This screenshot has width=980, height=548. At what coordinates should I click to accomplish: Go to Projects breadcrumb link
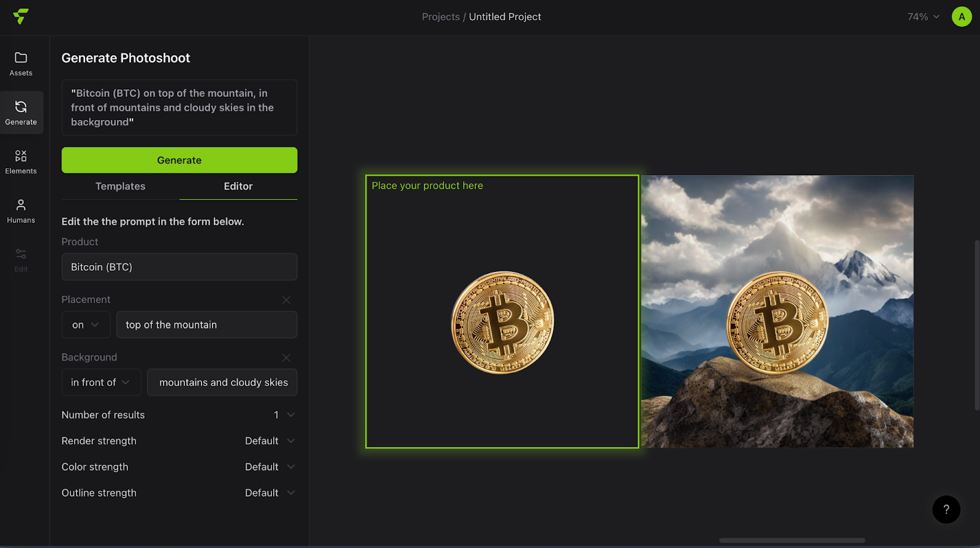click(440, 17)
